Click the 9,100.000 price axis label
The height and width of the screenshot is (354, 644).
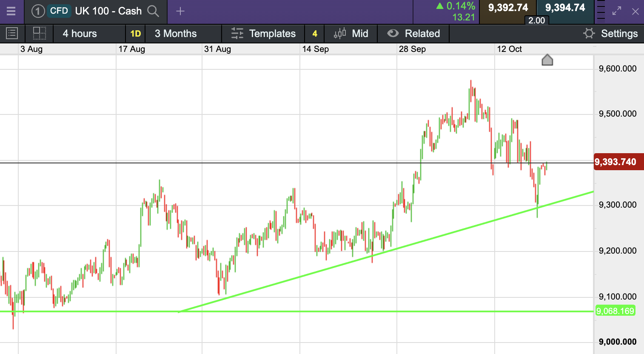pyautogui.click(x=618, y=297)
